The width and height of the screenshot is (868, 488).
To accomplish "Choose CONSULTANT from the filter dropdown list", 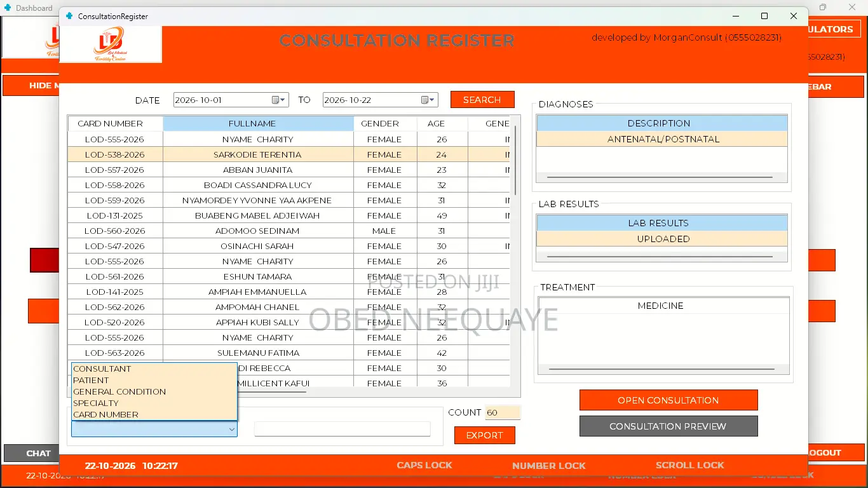I will click(x=154, y=369).
